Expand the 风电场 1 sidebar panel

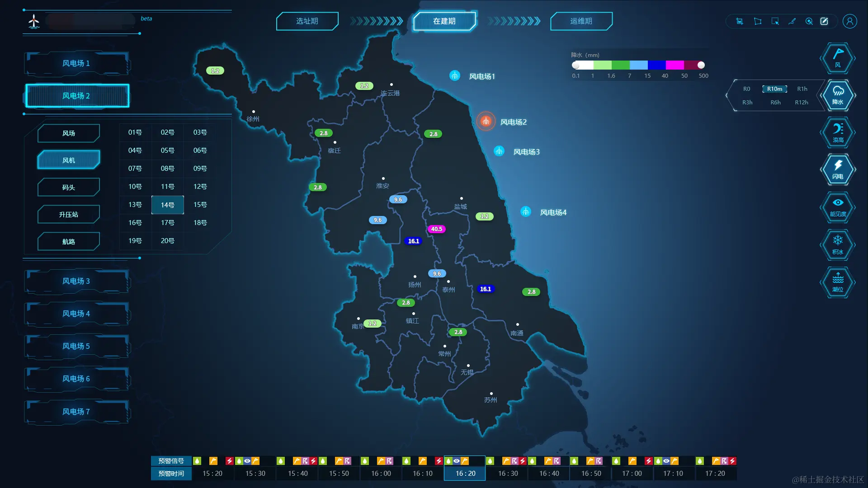click(76, 63)
